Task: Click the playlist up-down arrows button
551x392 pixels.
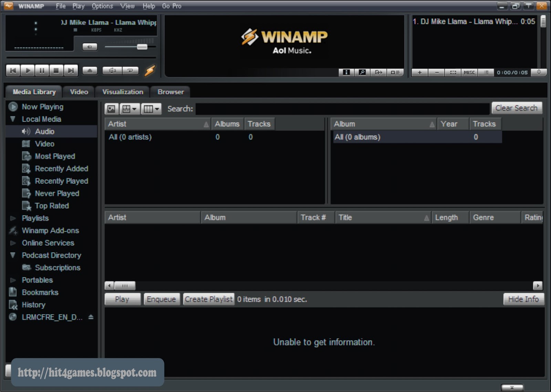Action: tap(539, 72)
